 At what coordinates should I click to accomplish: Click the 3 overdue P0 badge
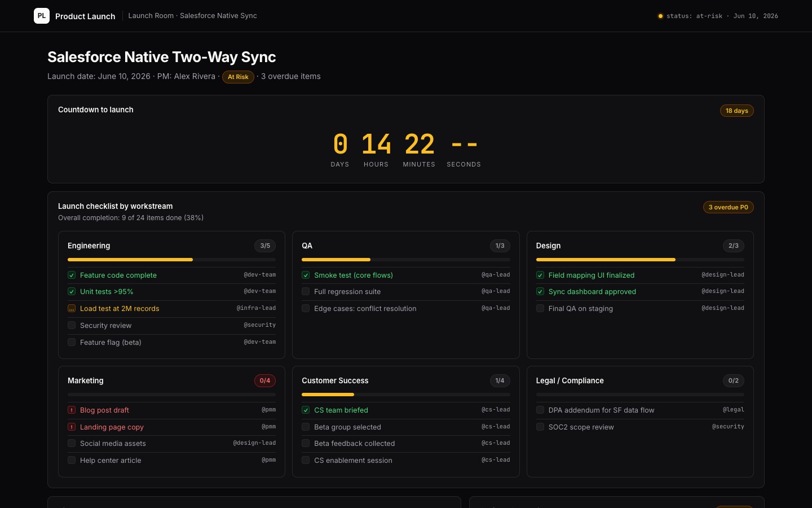tap(728, 207)
